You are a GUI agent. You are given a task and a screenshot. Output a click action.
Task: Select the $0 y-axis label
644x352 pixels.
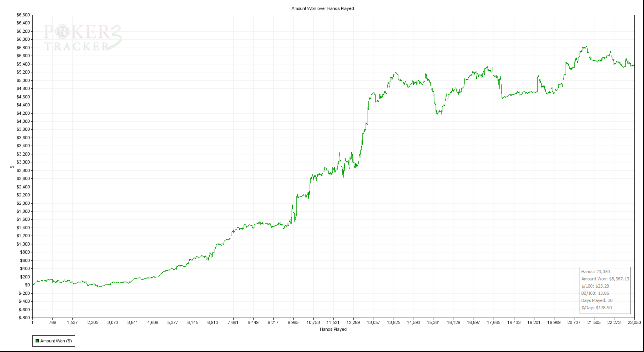point(27,285)
